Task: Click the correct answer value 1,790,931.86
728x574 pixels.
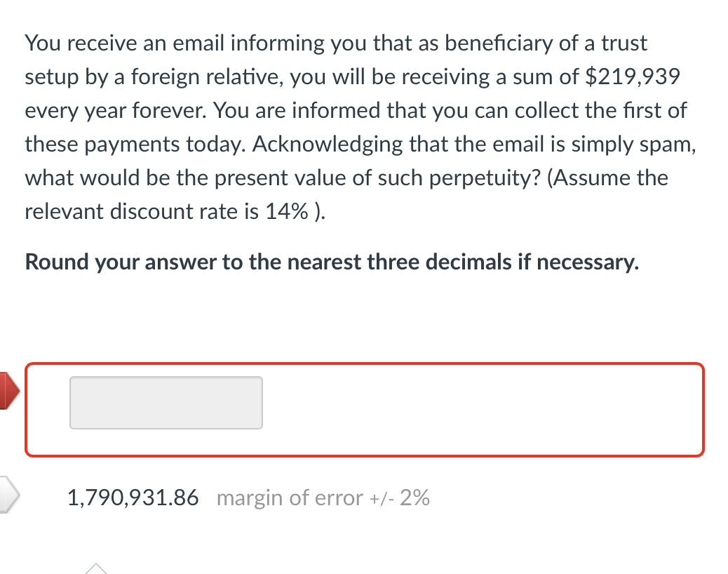Action: click(x=133, y=498)
